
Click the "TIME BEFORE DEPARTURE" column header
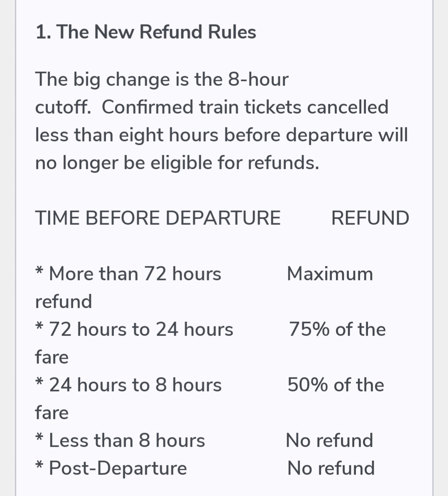[x=158, y=218]
